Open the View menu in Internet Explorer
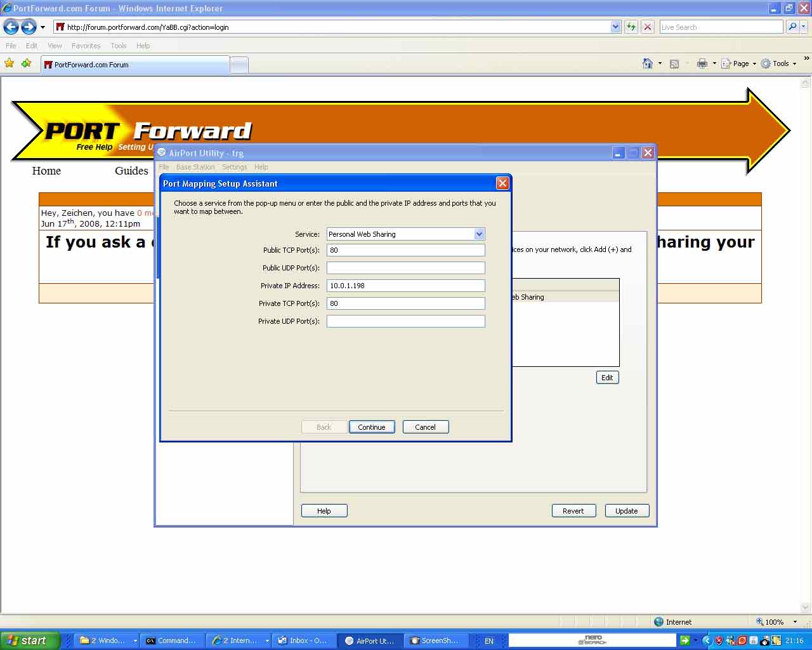 point(55,46)
